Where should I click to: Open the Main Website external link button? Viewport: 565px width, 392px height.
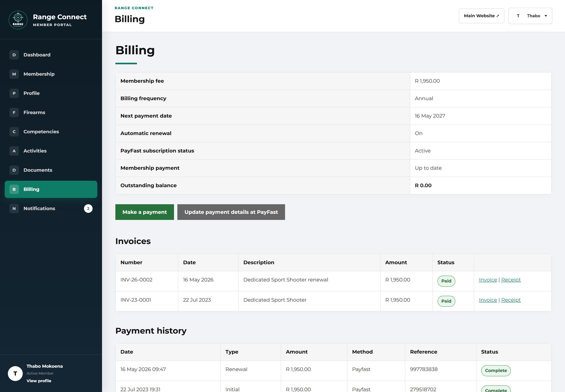481,16
